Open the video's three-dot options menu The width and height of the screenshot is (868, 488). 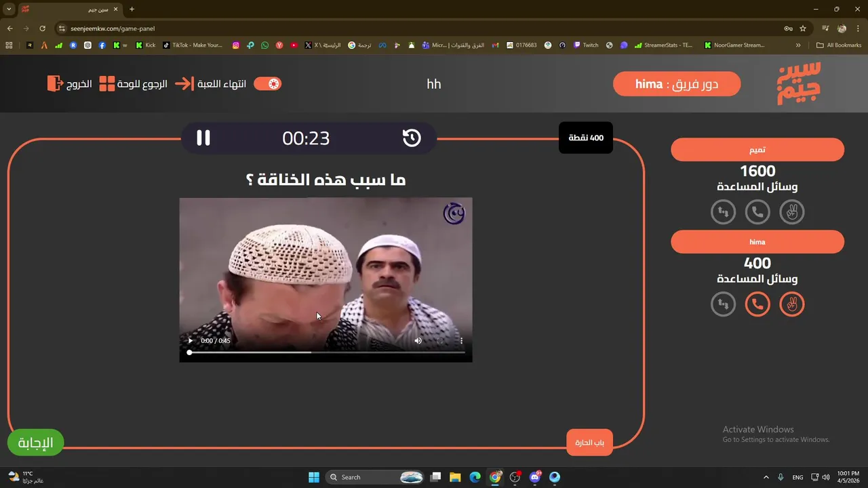click(462, 341)
